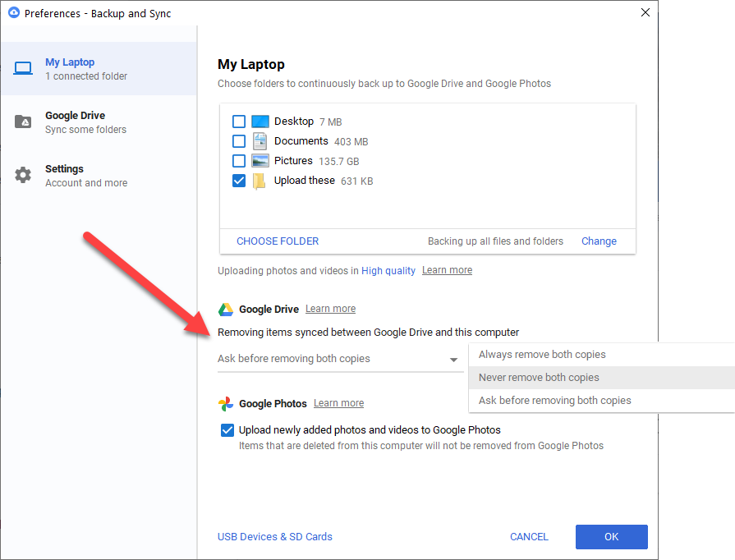Click the CHOOSE FOLDER button

pyautogui.click(x=278, y=241)
